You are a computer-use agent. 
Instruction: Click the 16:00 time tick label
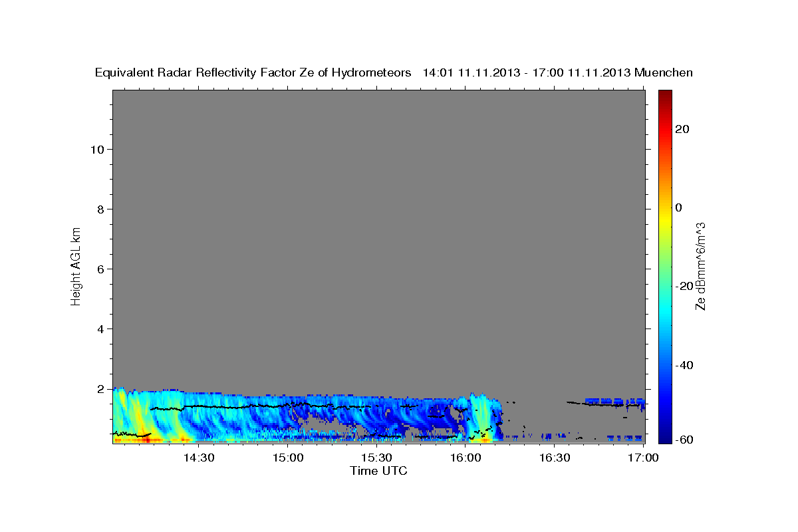(x=465, y=458)
